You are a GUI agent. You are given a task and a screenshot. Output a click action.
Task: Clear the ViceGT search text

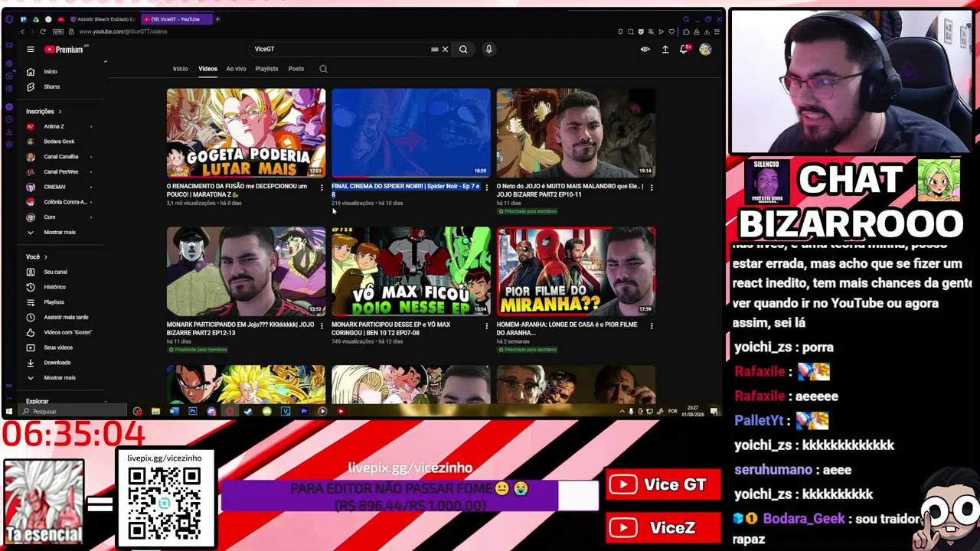point(445,49)
